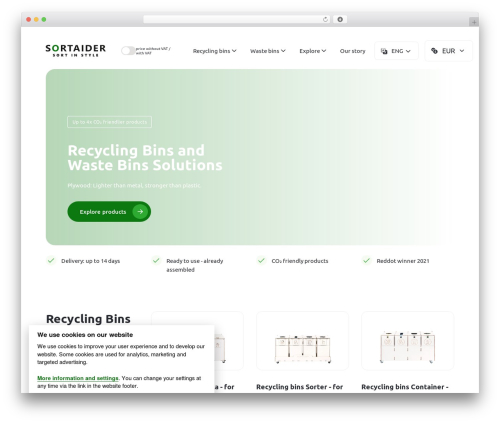Click the browser reader icon beside address bar
This screenshot has height=423, width=500.
[x=340, y=19]
